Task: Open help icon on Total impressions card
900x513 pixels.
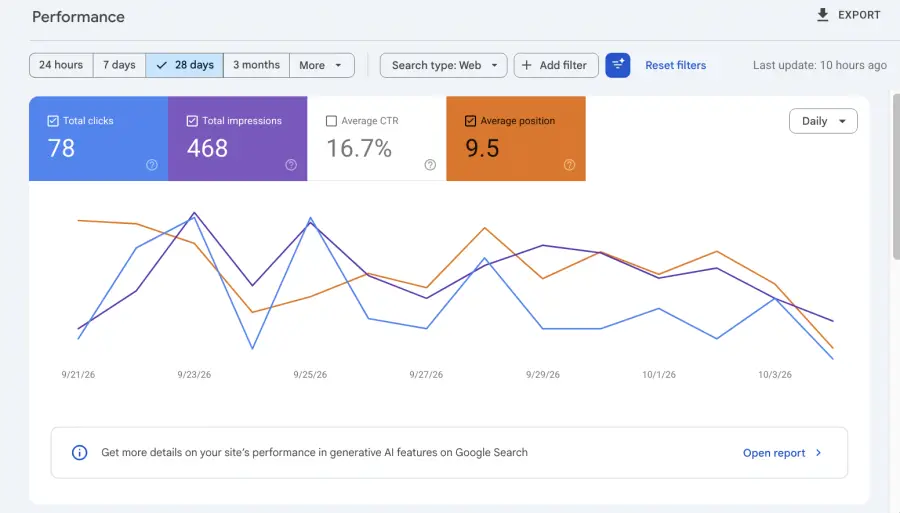Action: (291, 165)
